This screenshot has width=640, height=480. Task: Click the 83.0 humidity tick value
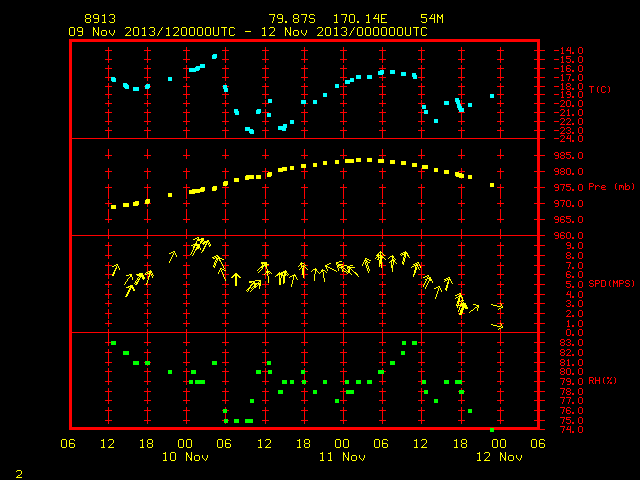click(571, 342)
